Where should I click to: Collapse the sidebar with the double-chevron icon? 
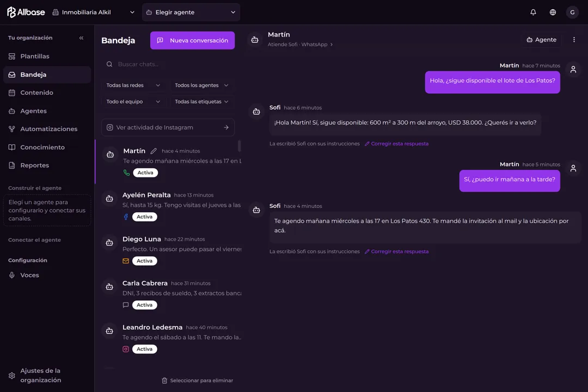(81, 38)
